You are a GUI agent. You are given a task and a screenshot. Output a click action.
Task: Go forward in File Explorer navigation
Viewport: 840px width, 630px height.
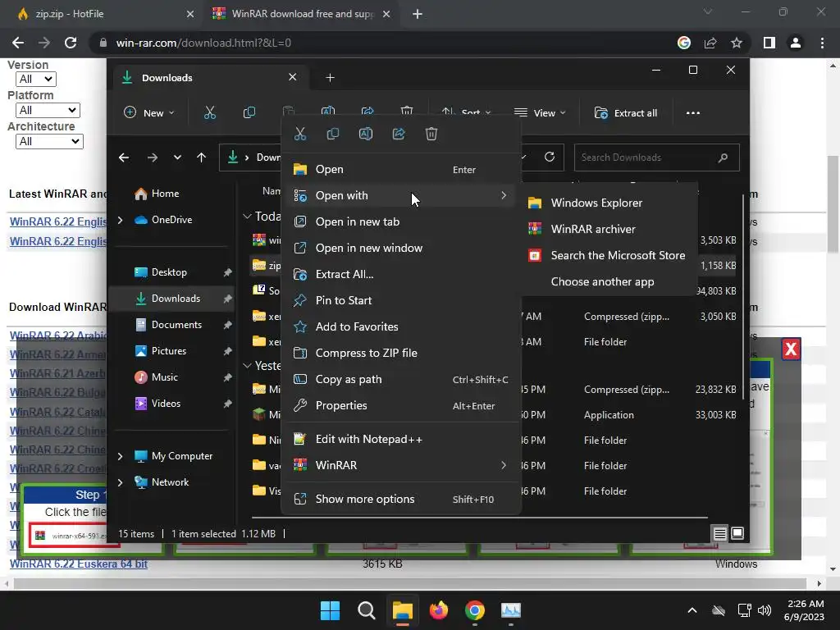pyautogui.click(x=152, y=157)
